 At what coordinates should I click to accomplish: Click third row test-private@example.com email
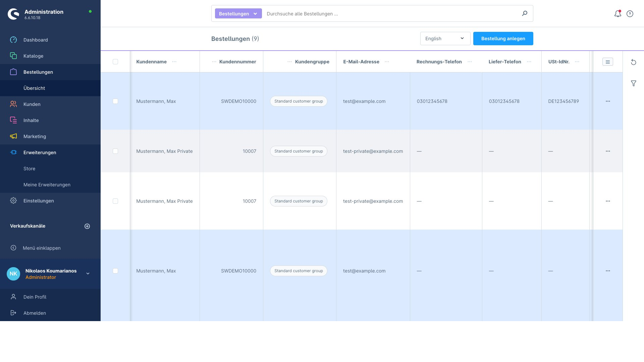373,201
